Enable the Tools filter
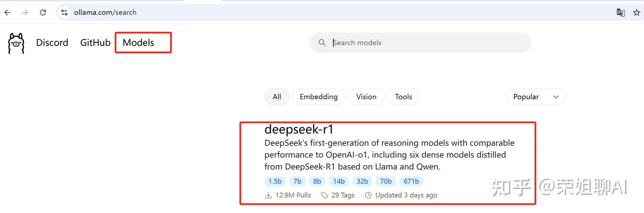644x213 pixels. click(x=403, y=97)
